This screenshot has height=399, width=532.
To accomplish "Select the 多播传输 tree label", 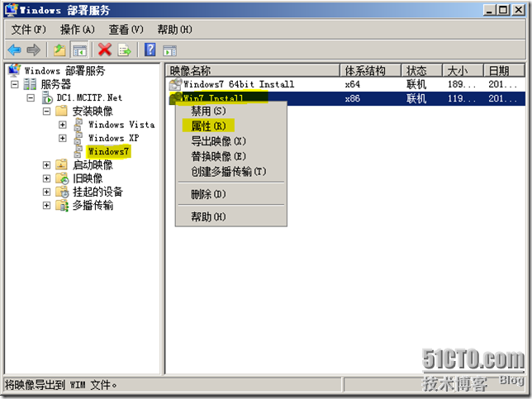I will coord(93,205).
